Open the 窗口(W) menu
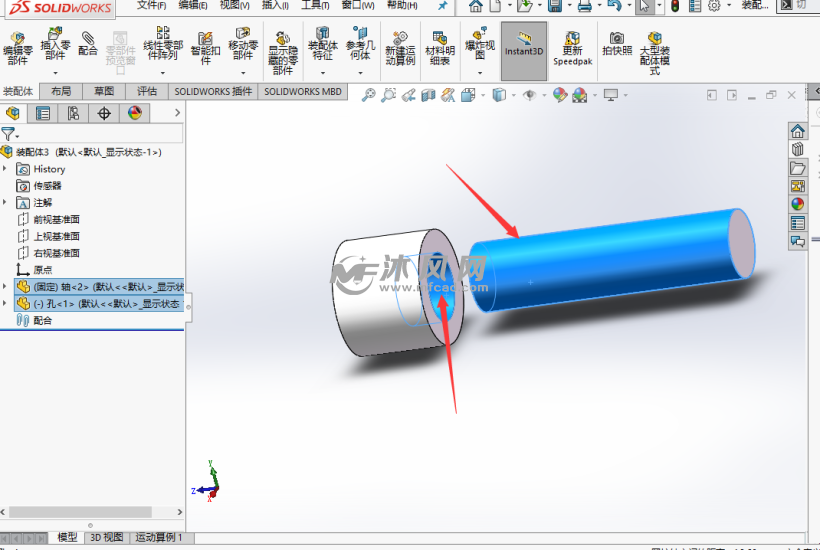The image size is (820, 550). coord(358,5)
